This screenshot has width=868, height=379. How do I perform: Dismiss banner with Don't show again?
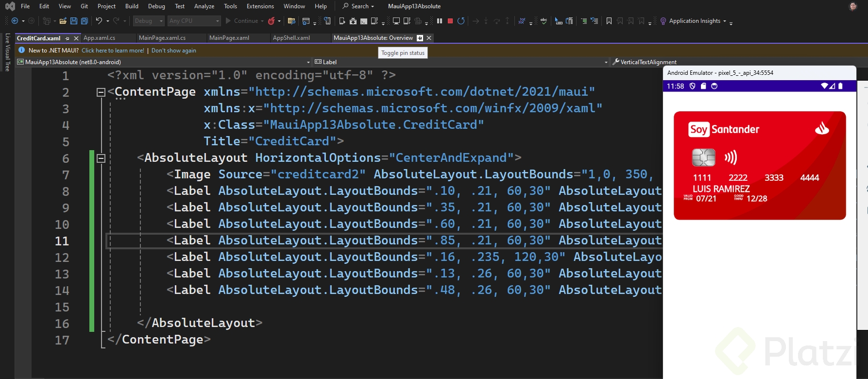(x=173, y=51)
